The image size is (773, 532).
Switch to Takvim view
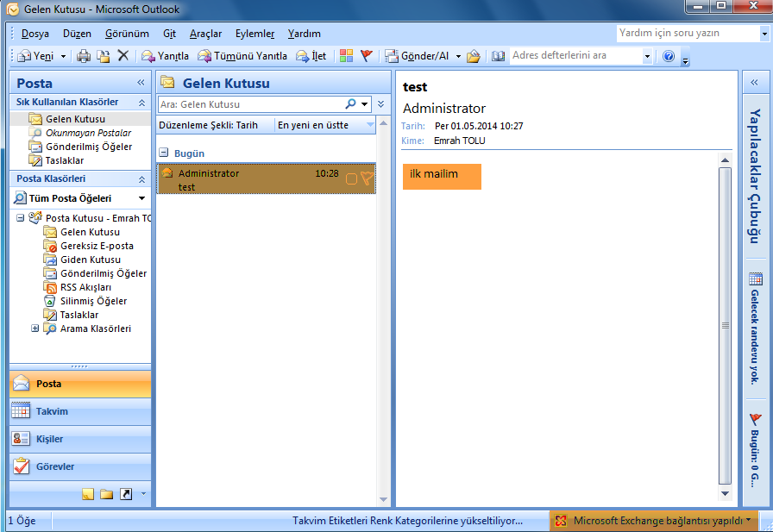[80, 411]
